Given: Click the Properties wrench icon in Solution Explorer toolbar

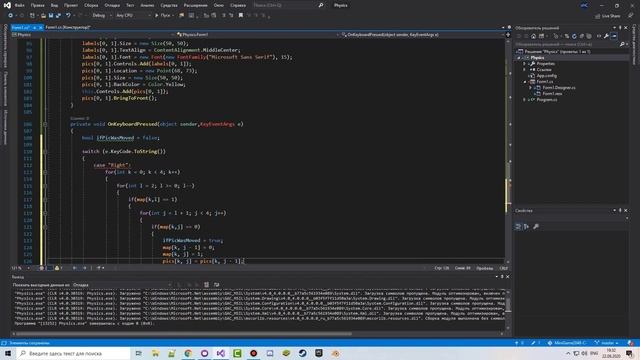Looking at the screenshot, I should [x=607, y=36].
